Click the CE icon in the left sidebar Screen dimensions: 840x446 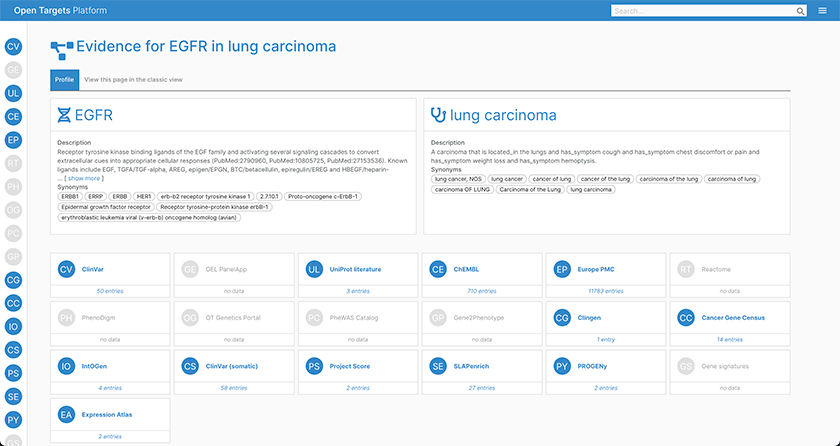click(x=13, y=117)
